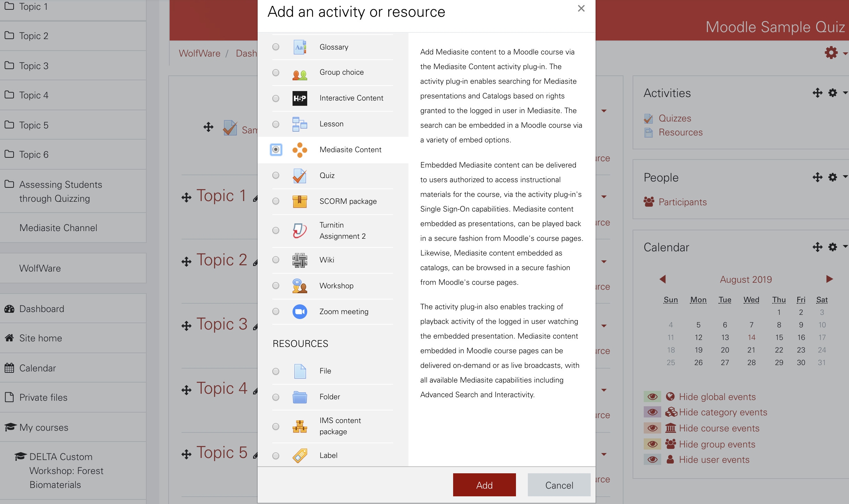The image size is (849, 504).
Task: Select the Quiz radio button
Action: coord(276,175)
